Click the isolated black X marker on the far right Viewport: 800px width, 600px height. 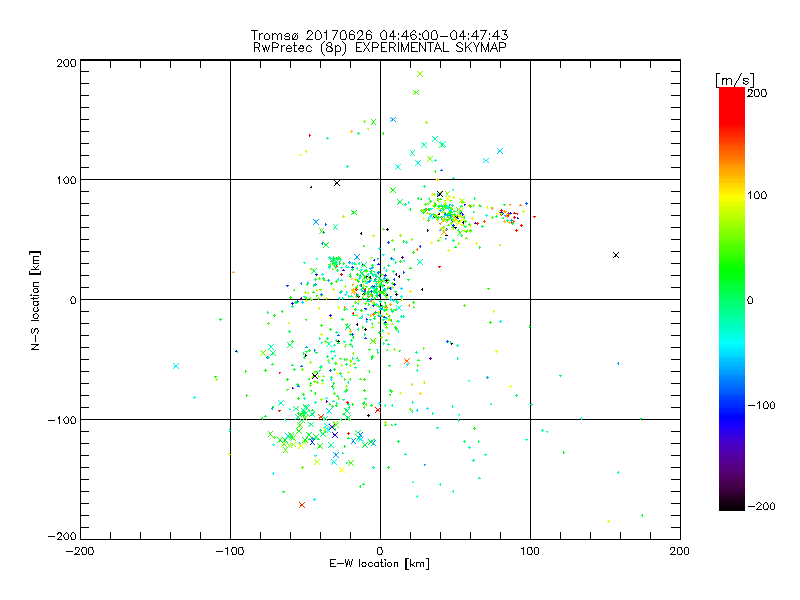coord(616,255)
